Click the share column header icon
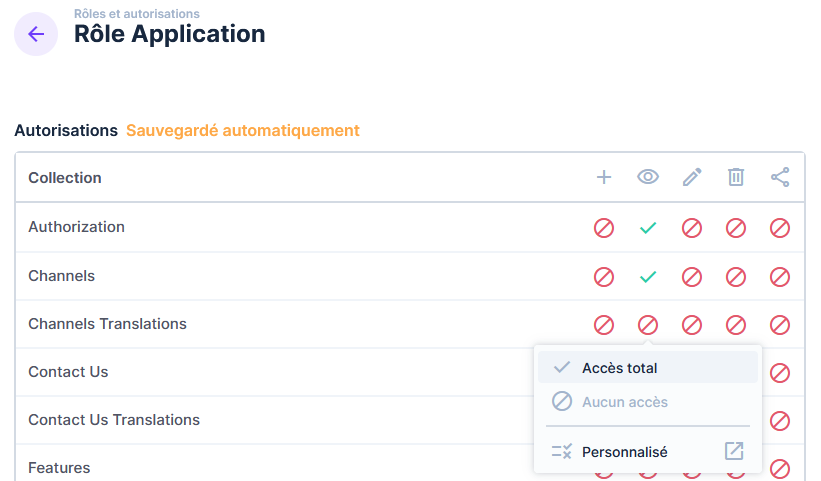Image resolution: width=821 pixels, height=481 pixels. [780, 177]
